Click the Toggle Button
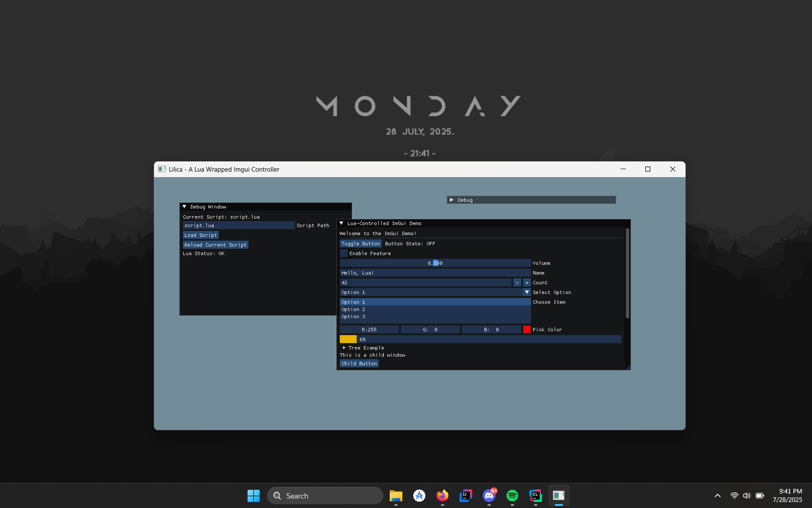This screenshot has width=812, height=508. click(360, 244)
